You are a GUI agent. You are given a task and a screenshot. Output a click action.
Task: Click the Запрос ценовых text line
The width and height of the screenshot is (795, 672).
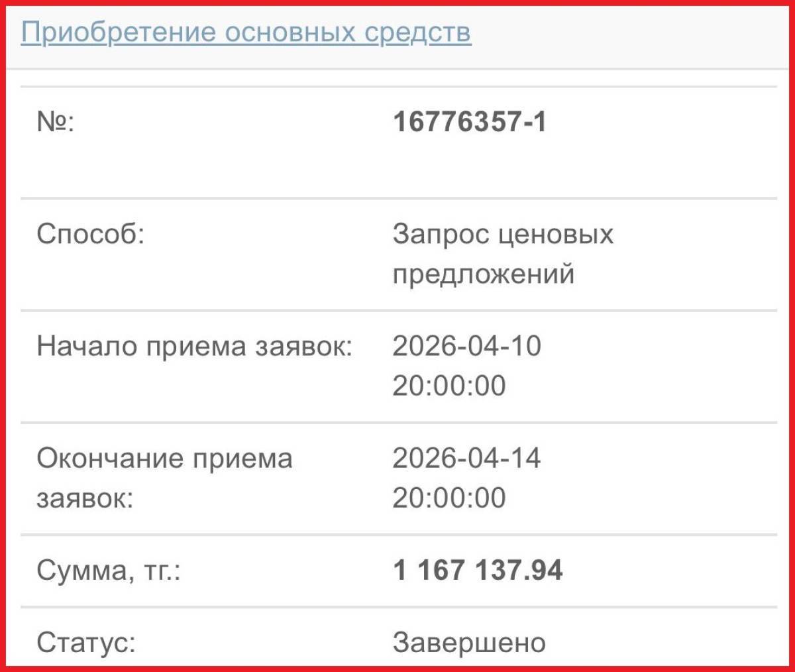503,234
